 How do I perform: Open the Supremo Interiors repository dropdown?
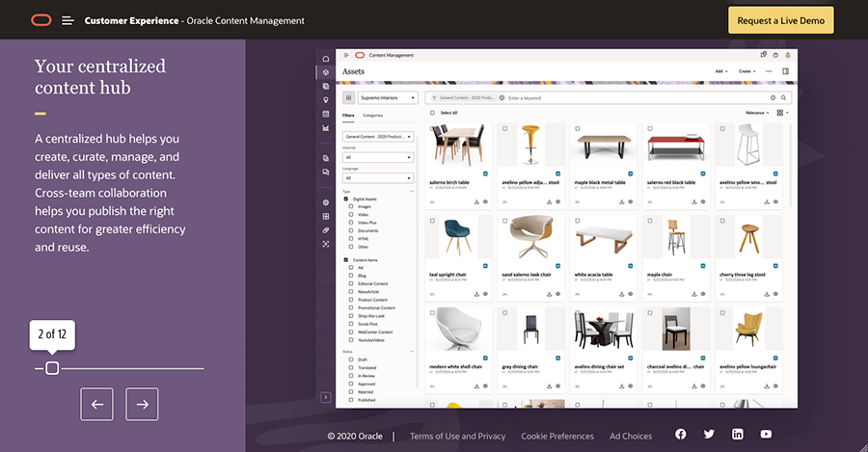[388, 98]
